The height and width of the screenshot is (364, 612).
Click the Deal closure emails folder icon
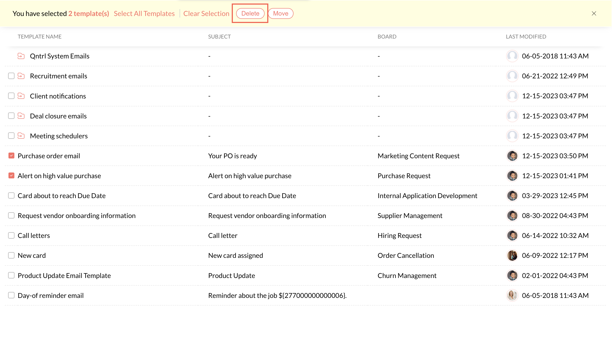[x=21, y=116]
